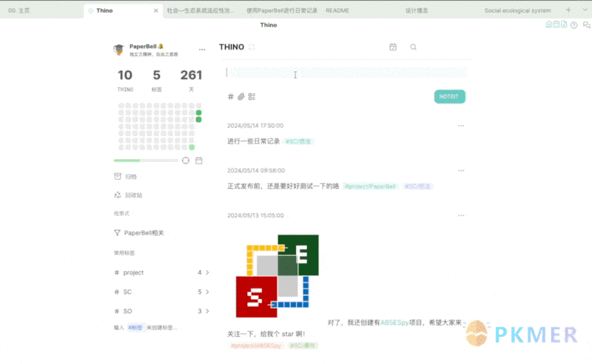Image resolution: width=592 pixels, height=364 pixels.
Task: Add a new tab with plus icon
Action: [x=568, y=10]
